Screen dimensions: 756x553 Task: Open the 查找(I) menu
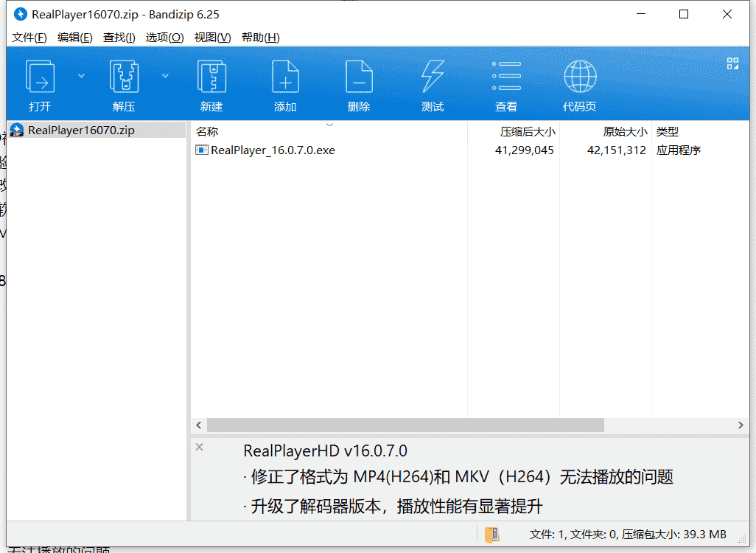(119, 38)
